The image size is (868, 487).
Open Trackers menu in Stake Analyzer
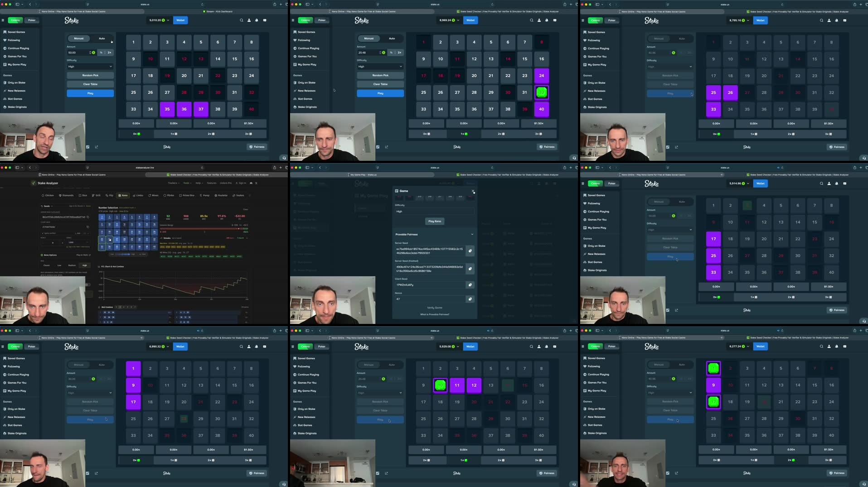coord(173,183)
